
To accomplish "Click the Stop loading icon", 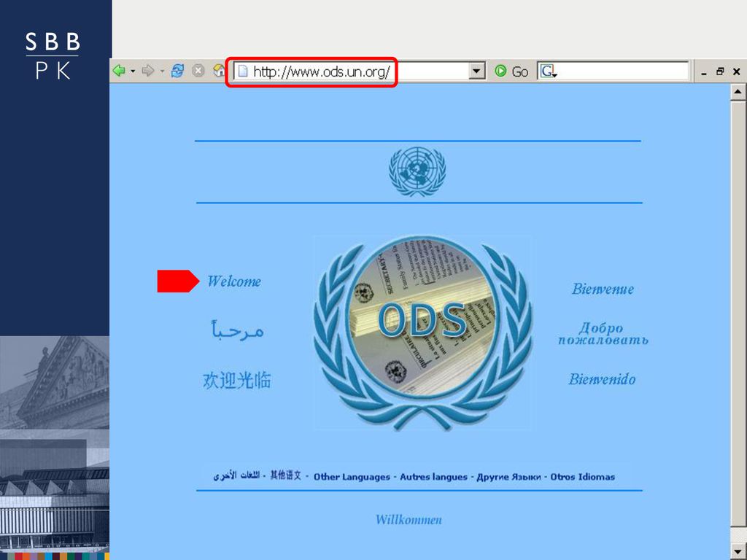I will pyautogui.click(x=198, y=71).
